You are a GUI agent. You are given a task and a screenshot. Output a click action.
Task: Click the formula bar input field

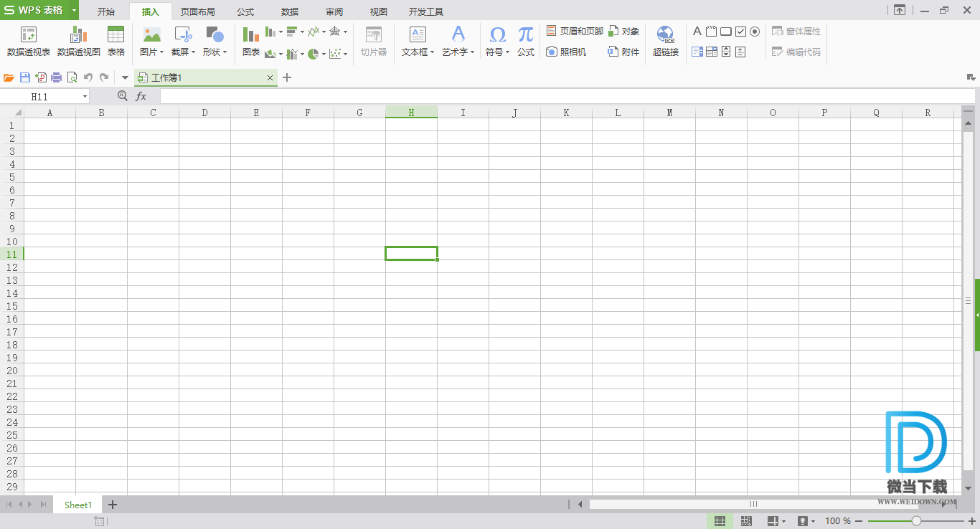pos(567,96)
